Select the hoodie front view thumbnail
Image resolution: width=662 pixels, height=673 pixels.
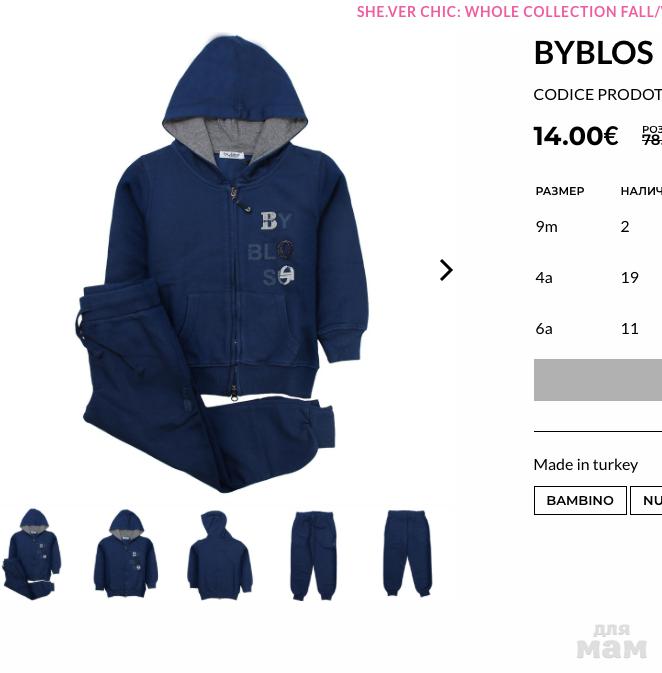pos(126,554)
